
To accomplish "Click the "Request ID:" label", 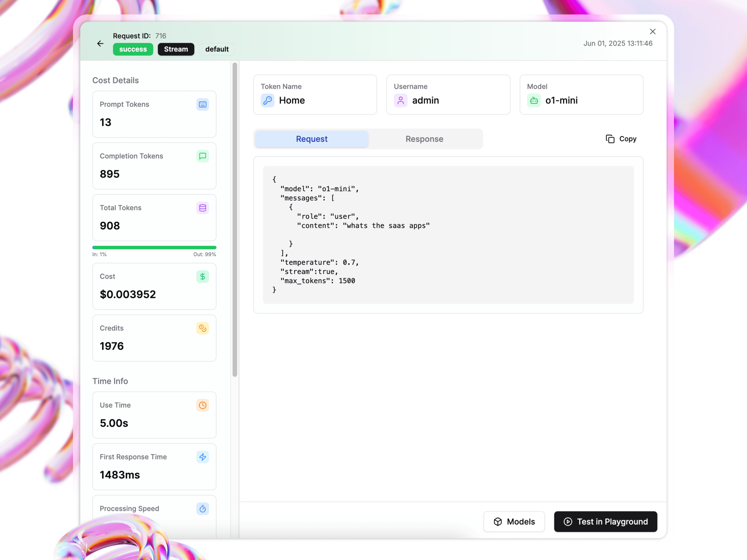I will click(x=132, y=36).
